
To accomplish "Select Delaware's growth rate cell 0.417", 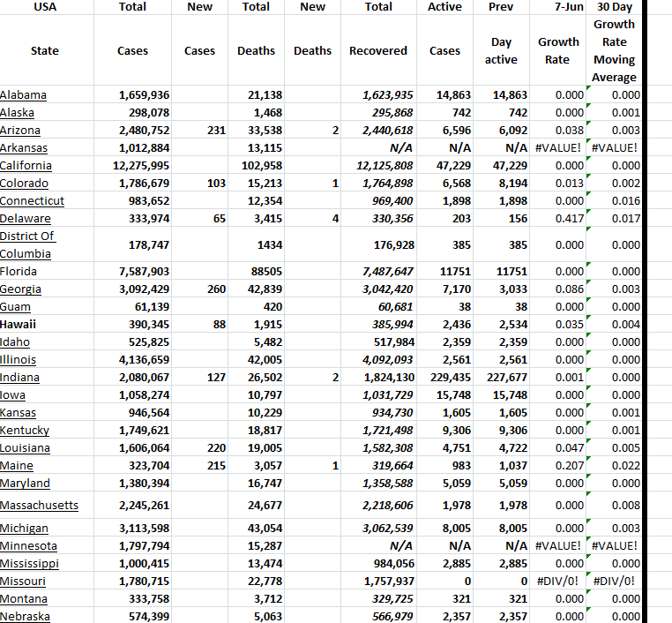I will point(558,219).
